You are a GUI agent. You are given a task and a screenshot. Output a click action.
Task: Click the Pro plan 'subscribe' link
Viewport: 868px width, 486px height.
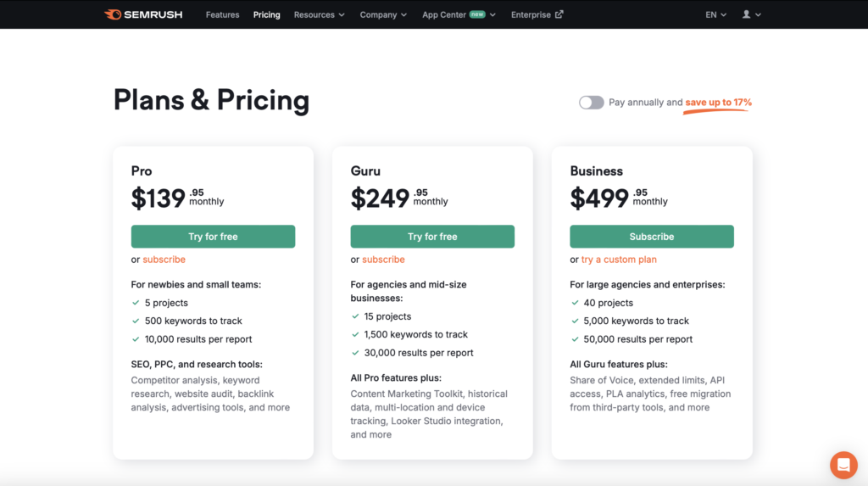[164, 260]
